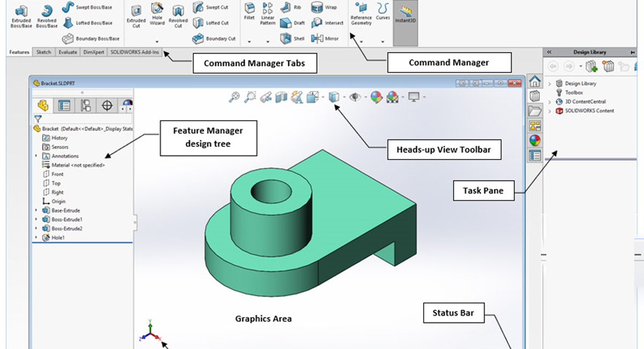Click Edit Appearance color ball icon

(x=376, y=97)
